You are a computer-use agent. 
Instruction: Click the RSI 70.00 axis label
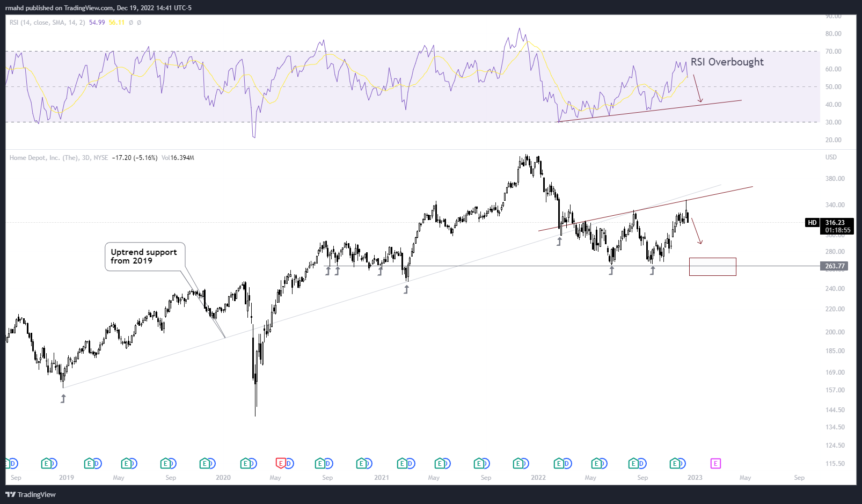834,52
